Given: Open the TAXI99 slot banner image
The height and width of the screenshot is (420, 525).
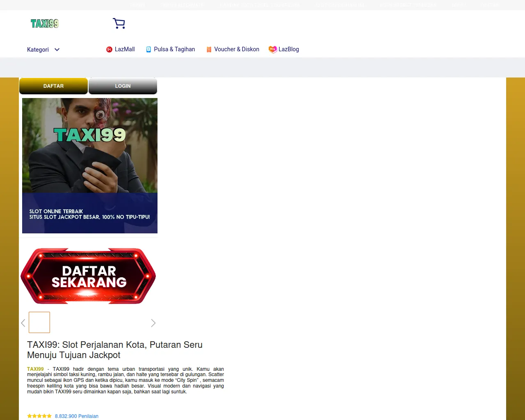Looking at the screenshot, I should coord(90,166).
